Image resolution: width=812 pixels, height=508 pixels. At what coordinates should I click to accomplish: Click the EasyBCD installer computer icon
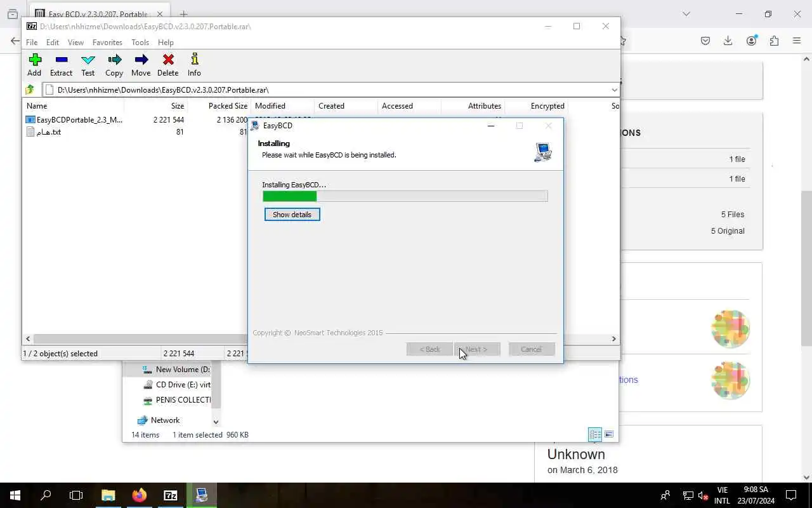tap(543, 152)
